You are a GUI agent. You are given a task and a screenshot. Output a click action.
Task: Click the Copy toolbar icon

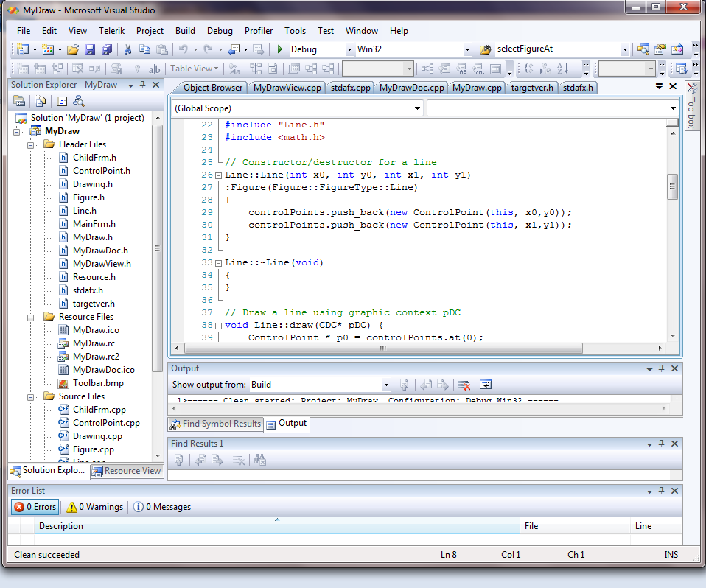click(x=144, y=49)
